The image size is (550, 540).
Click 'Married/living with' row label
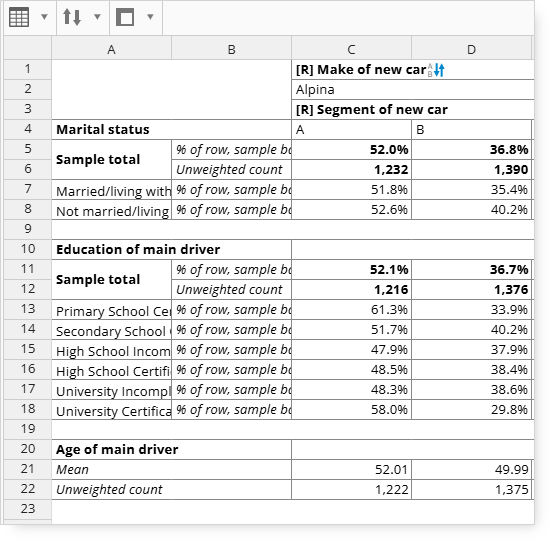tap(112, 190)
